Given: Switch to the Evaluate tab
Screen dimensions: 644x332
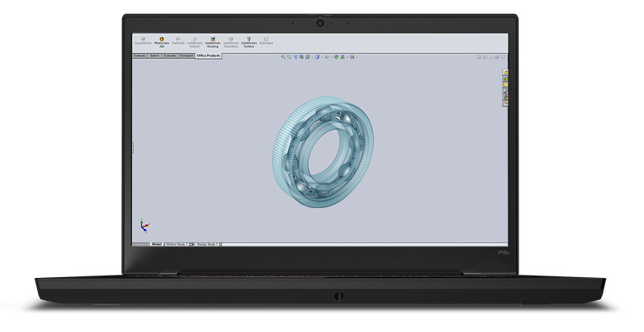Looking at the screenshot, I should (x=169, y=56).
